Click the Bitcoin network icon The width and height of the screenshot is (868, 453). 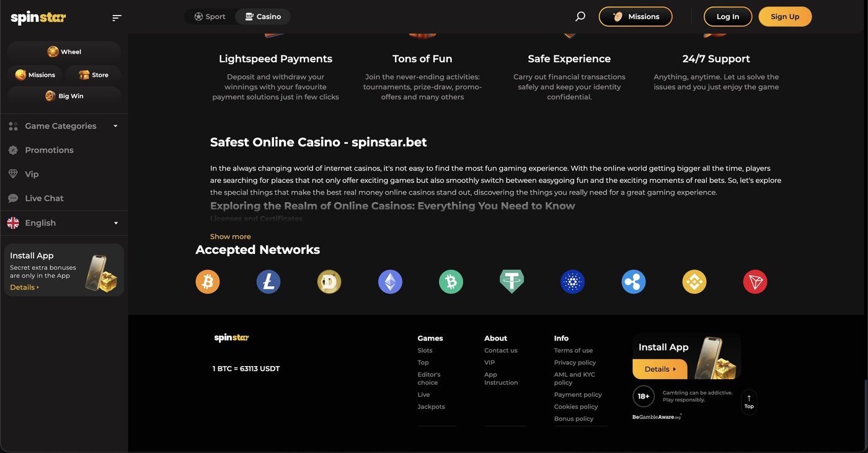[208, 282]
